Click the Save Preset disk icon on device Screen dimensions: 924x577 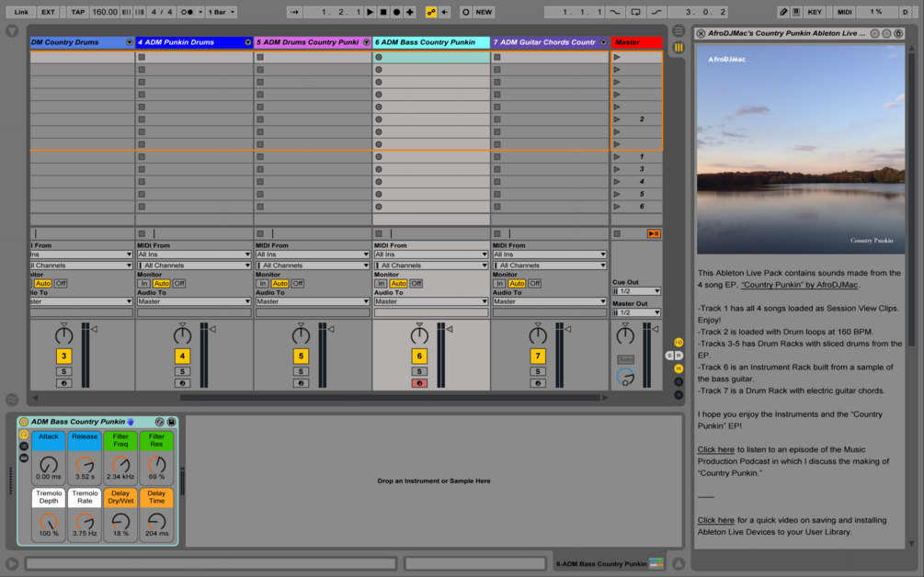(172, 422)
